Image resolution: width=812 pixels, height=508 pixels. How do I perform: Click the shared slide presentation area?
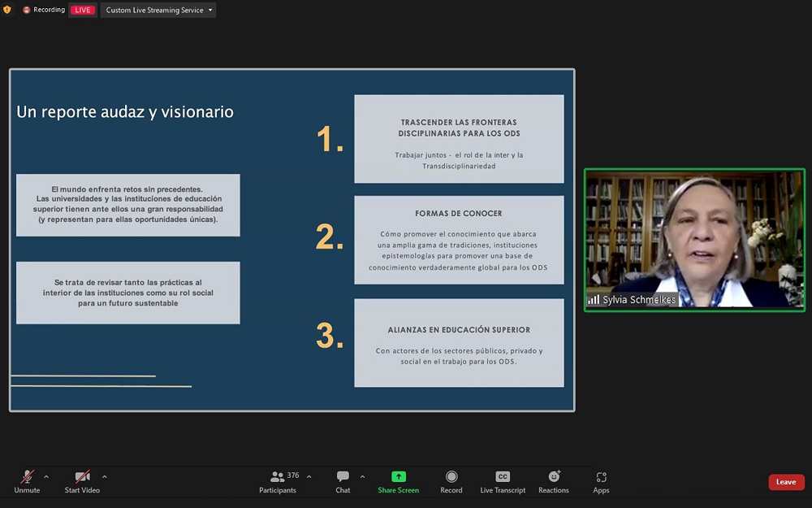pos(292,240)
